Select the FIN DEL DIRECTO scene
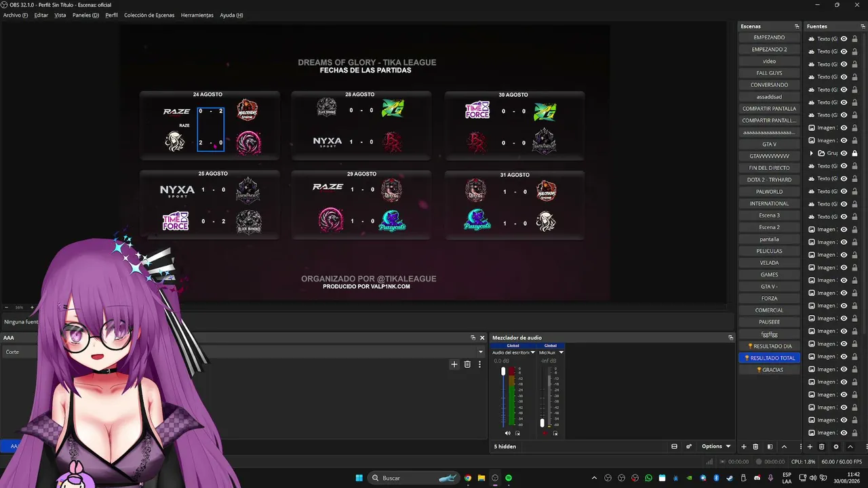Screen dimensions: 868x488 [769, 168]
